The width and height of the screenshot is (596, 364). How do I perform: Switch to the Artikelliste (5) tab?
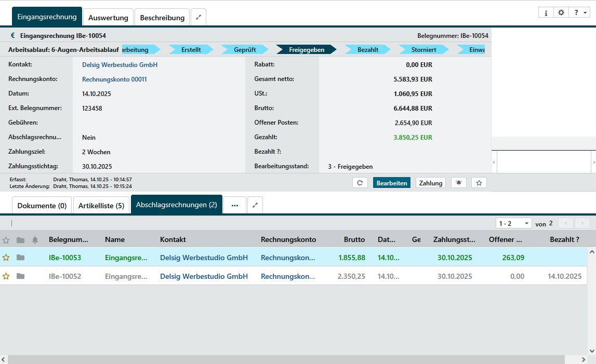(x=101, y=206)
